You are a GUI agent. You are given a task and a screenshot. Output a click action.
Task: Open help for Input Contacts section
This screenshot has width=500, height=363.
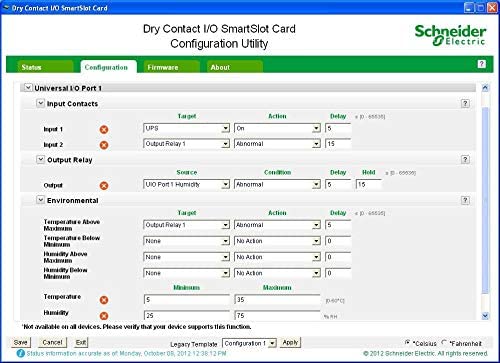click(x=465, y=103)
